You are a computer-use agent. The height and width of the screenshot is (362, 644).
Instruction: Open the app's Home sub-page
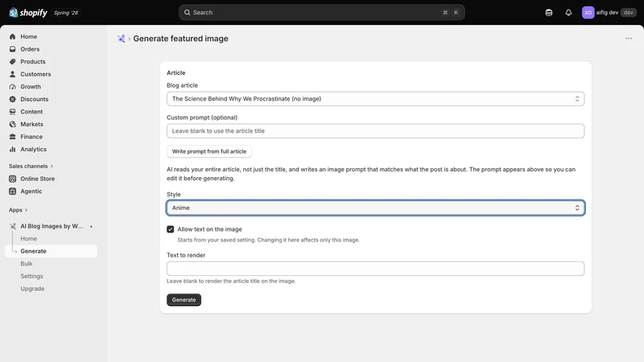pyautogui.click(x=28, y=238)
